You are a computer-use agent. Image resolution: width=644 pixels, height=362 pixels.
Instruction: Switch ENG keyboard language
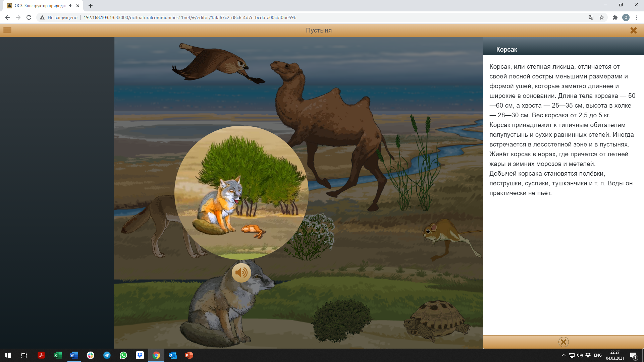(598, 355)
